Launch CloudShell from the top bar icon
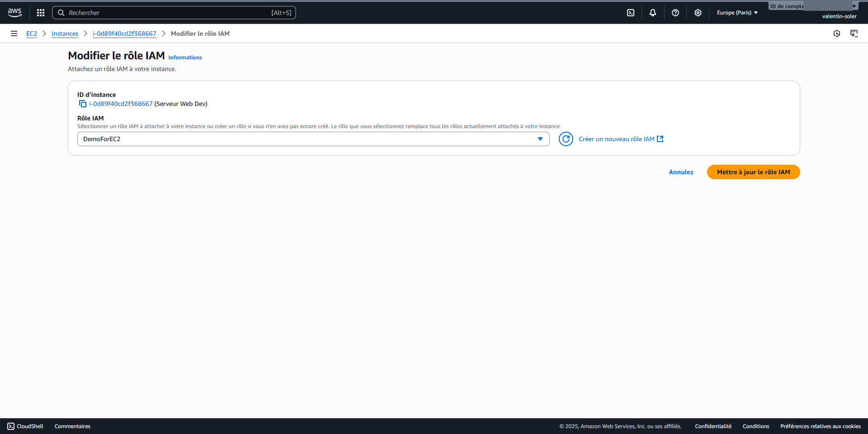Image resolution: width=868 pixels, height=434 pixels. [x=631, y=13]
